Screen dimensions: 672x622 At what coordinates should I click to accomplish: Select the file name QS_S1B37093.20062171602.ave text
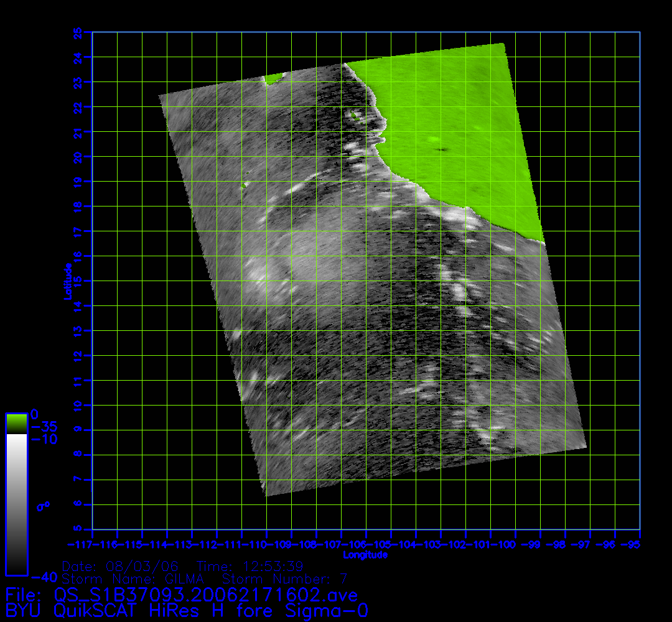[205, 595]
